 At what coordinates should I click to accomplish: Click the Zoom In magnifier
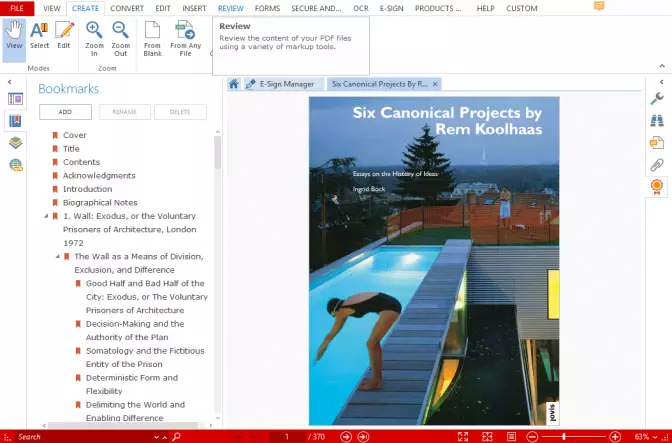pyautogui.click(x=94, y=39)
